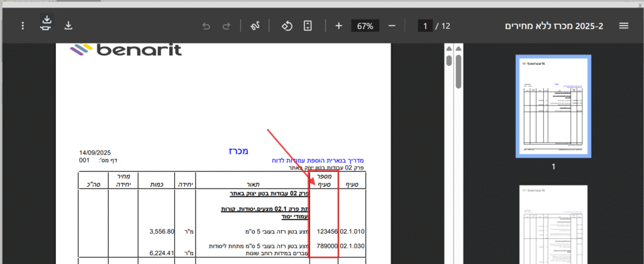
Task: Click the 67% zoom level field
Action: click(365, 26)
